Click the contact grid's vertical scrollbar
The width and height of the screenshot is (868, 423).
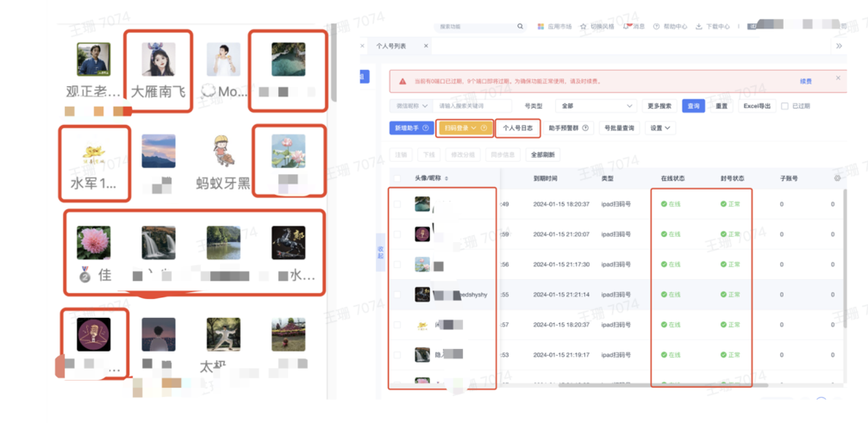coord(334,62)
